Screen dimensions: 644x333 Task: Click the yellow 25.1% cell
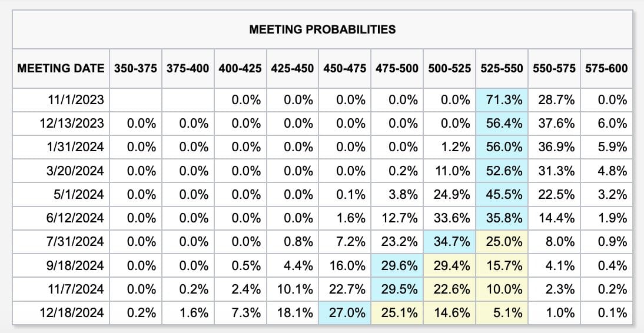click(397, 313)
